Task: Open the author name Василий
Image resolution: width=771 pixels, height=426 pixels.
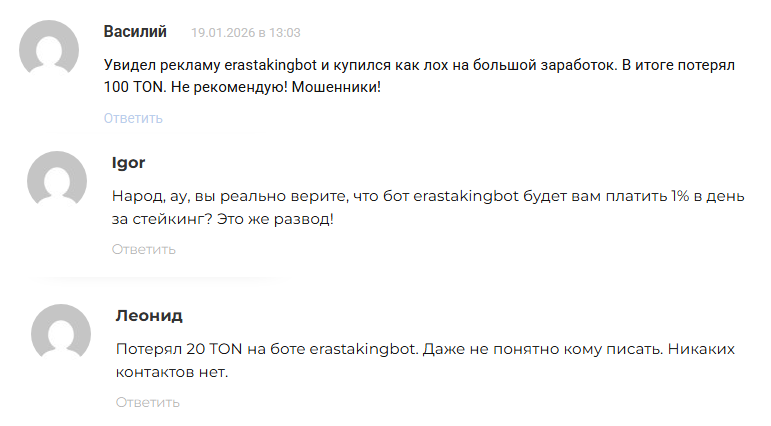Action: (135, 32)
